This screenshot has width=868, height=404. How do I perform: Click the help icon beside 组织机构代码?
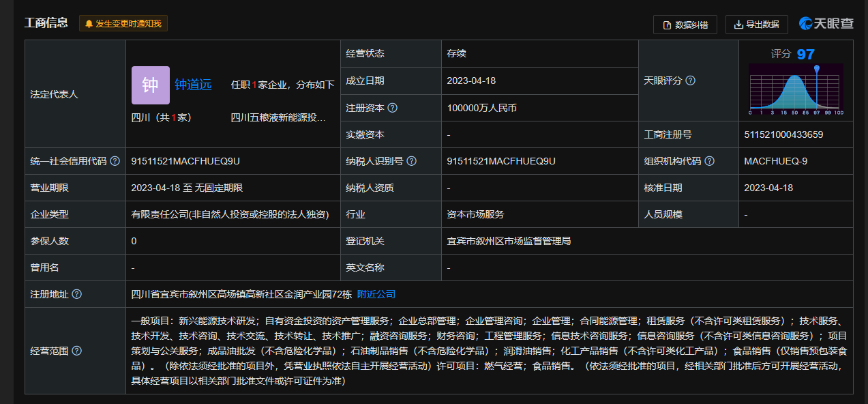coord(709,161)
